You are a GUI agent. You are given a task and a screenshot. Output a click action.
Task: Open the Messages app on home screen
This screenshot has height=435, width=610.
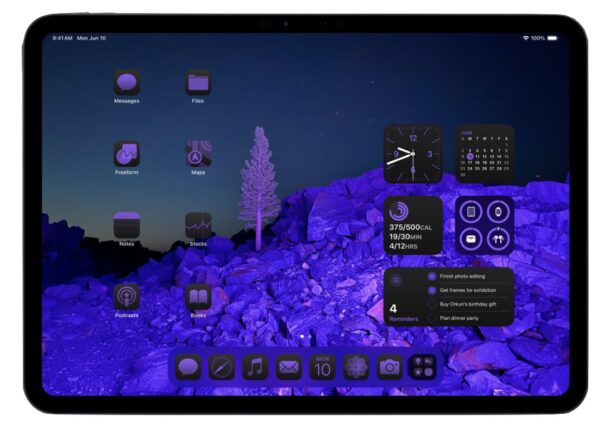point(126,83)
